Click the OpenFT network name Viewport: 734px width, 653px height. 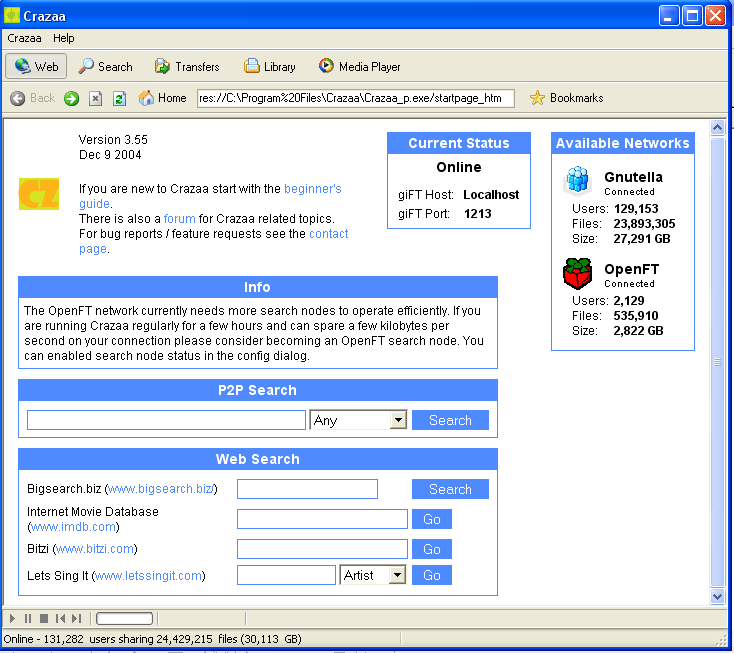coord(631,269)
